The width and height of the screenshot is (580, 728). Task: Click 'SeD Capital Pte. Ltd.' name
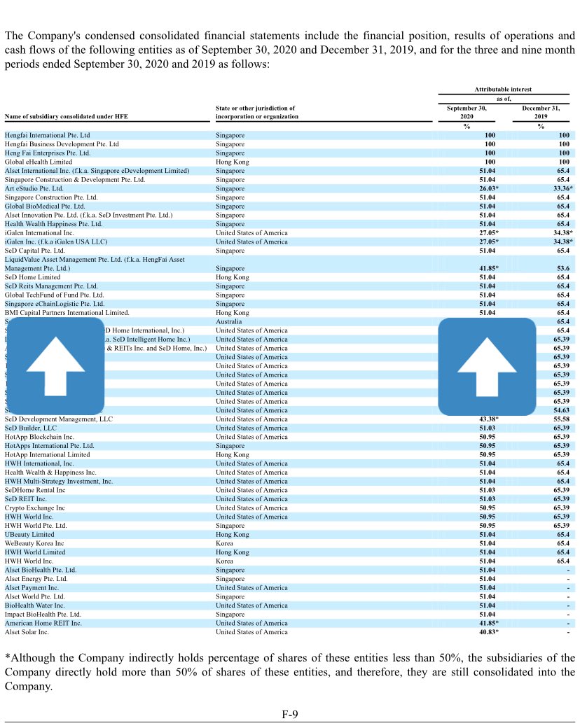[x=35, y=251]
